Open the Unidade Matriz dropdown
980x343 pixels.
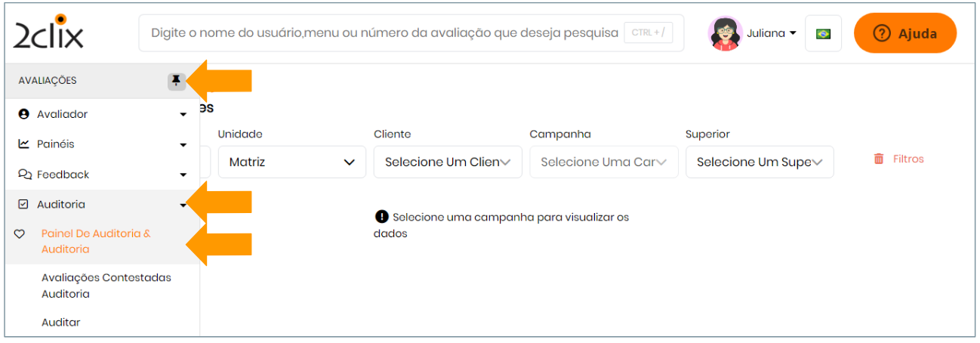point(291,162)
